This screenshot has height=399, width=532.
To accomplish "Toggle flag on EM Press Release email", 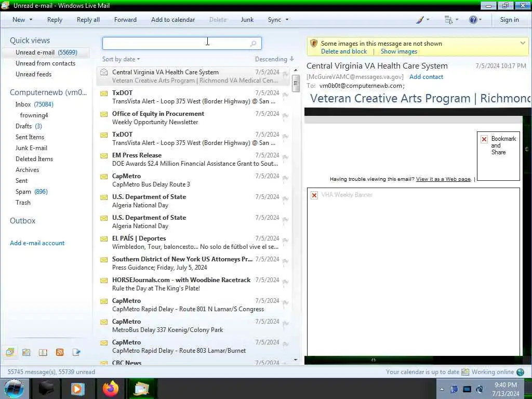I will point(286,157).
